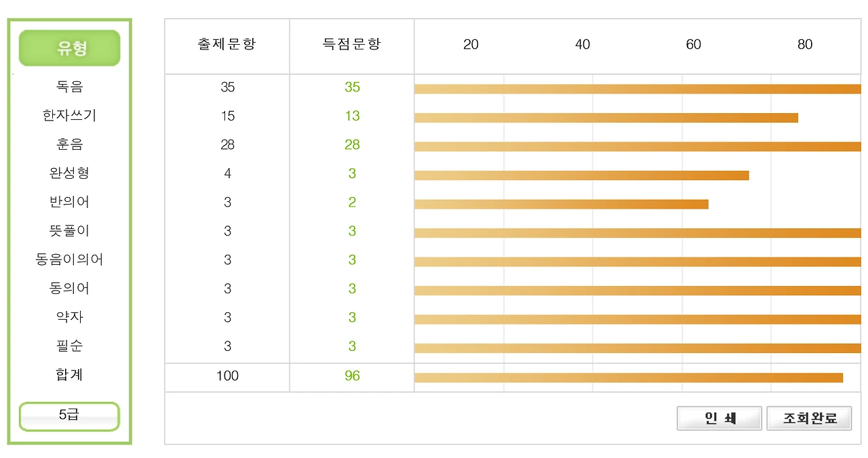Select the 완성형 category
Image resolution: width=868 pixels, height=458 pixels.
68,173
